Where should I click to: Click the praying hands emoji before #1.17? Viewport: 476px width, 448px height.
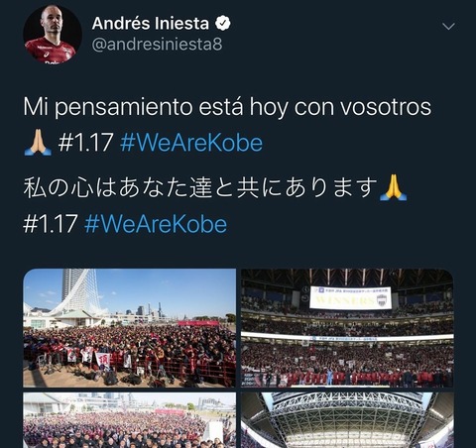38,143
